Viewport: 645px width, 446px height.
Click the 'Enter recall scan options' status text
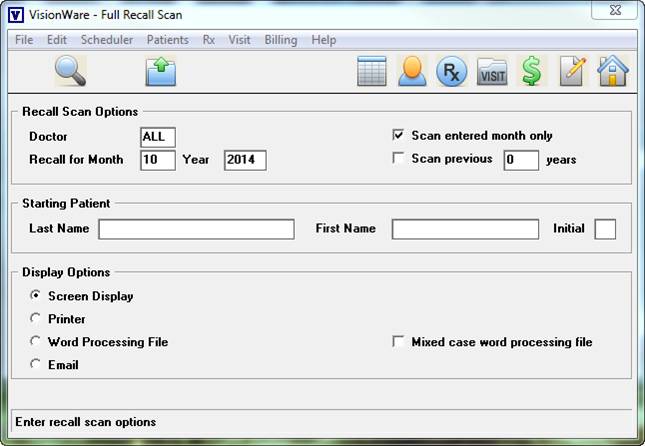pyautogui.click(x=86, y=422)
